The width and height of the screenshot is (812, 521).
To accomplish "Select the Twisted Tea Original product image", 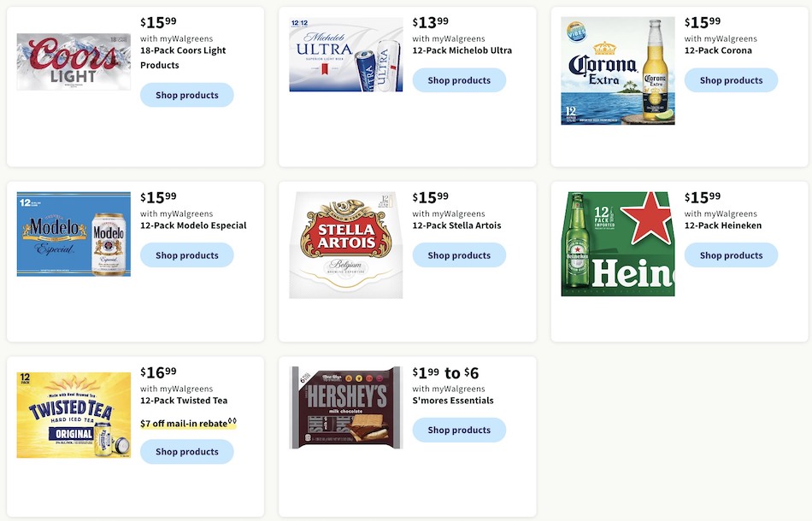I will pyautogui.click(x=73, y=413).
